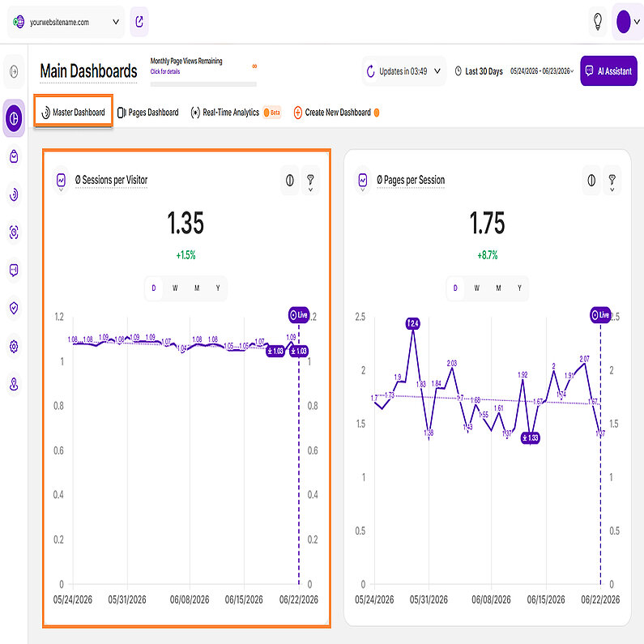
Task: Open the yourwebsitename.com site dropdown
Action: tap(66, 22)
